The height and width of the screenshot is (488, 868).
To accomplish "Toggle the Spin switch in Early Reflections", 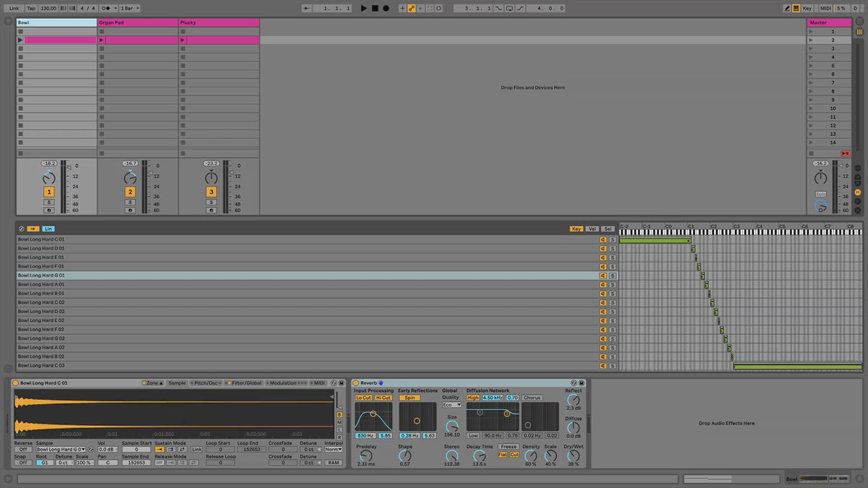I will (409, 398).
